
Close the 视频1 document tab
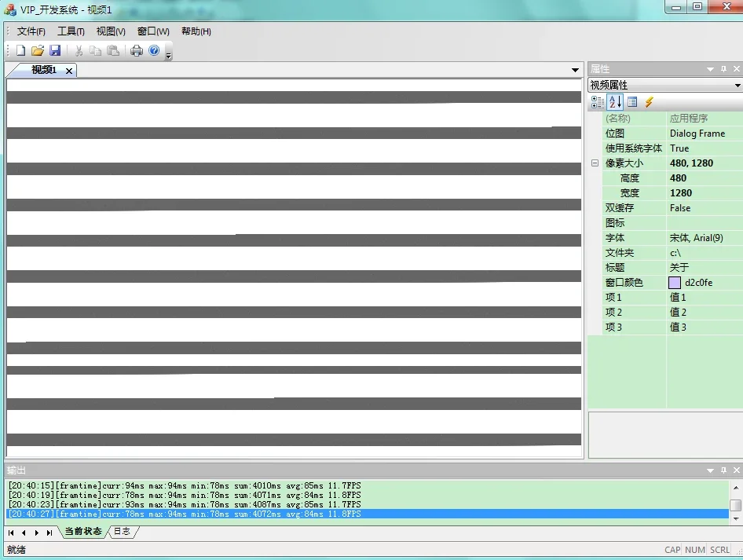[x=69, y=71]
